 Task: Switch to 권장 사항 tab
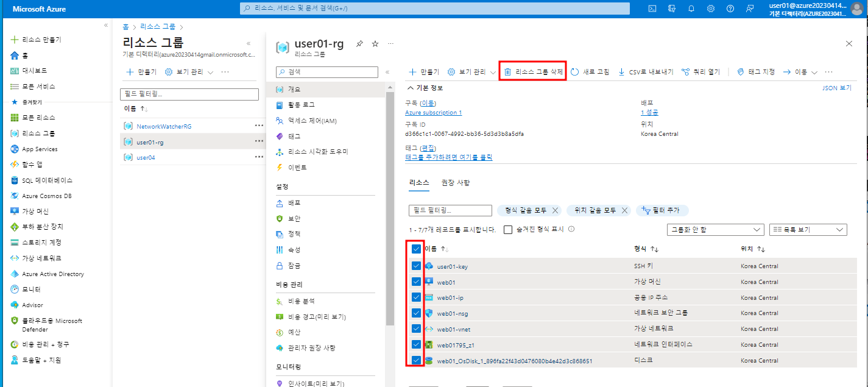coord(456,183)
